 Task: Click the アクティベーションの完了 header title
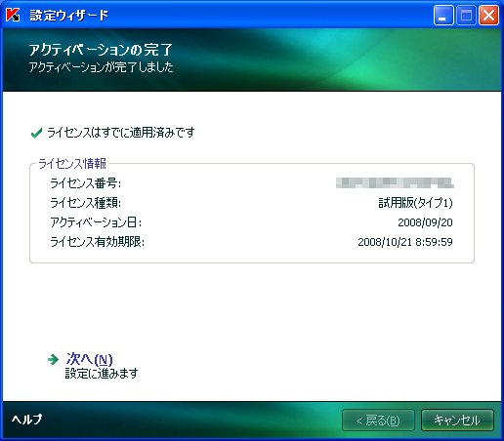click(x=101, y=50)
